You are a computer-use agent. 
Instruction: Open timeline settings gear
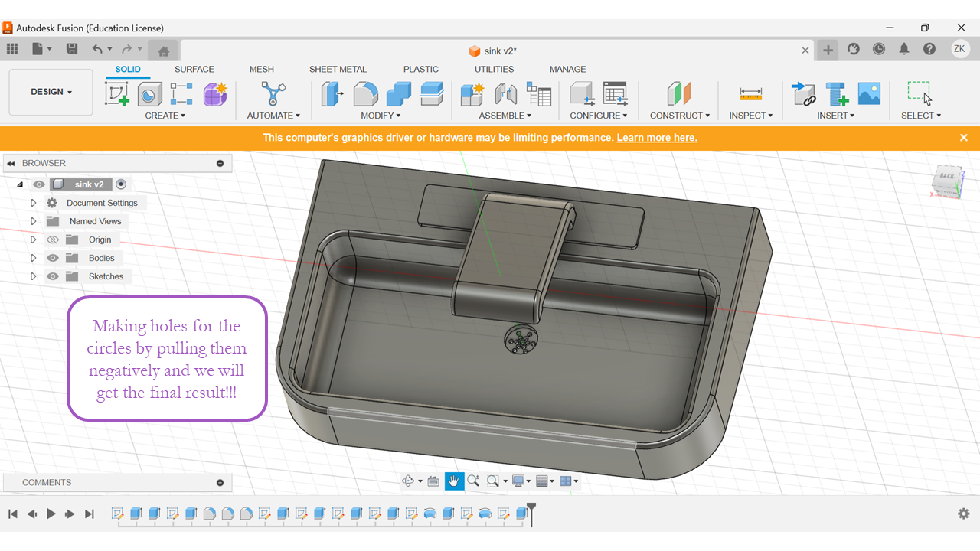pyautogui.click(x=964, y=514)
